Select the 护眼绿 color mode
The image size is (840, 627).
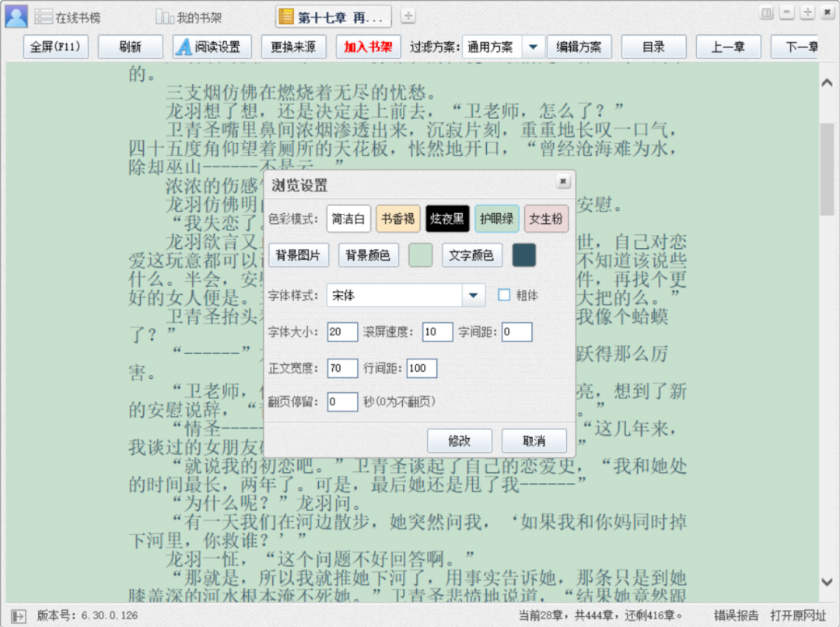pyautogui.click(x=496, y=219)
